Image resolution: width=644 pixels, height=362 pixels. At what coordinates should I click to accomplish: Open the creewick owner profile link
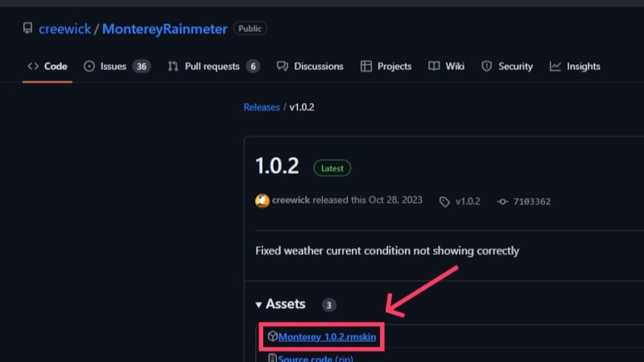(x=64, y=29)
